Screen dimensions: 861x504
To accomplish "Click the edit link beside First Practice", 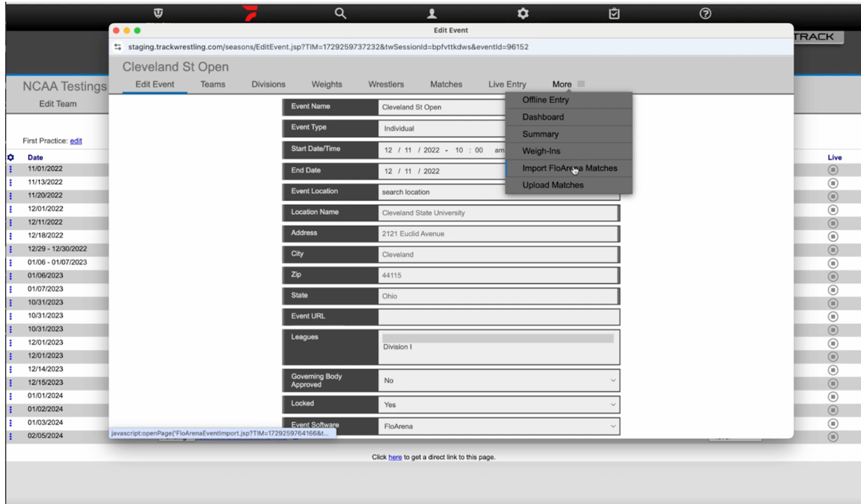I will pyautogui.click(x=75, y=141).
